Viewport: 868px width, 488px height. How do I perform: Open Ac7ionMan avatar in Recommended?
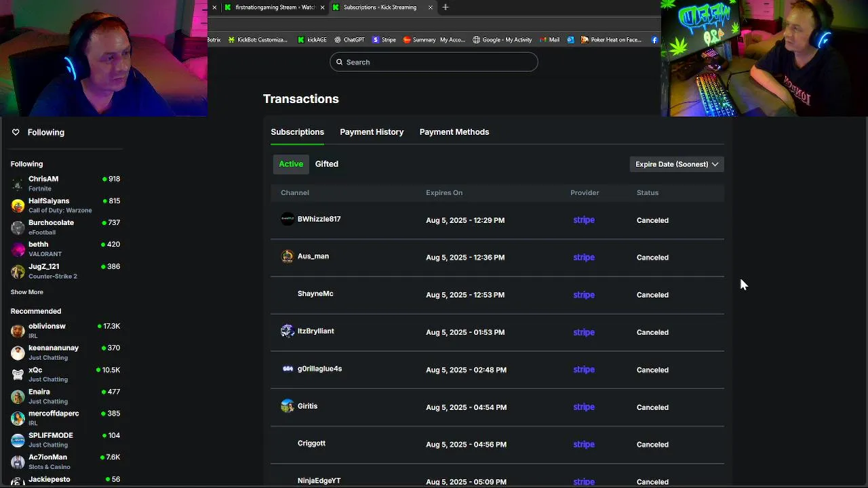[x=18, y=462]
